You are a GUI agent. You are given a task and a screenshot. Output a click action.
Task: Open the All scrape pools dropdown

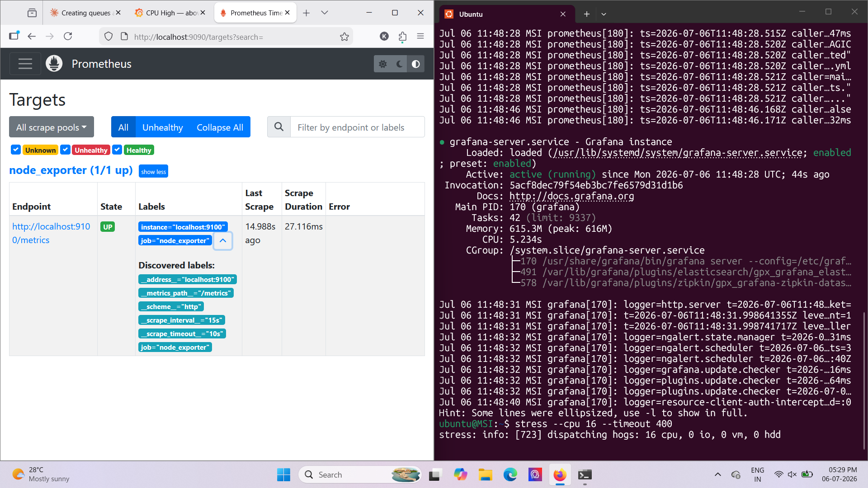(52, 127)
